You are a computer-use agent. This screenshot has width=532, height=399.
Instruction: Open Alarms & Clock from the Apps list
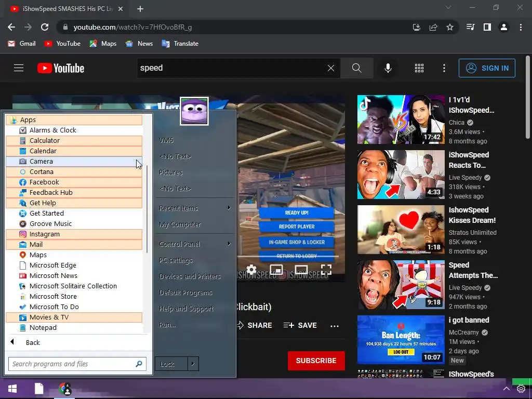pyautogui.click(x=74, y=130)
